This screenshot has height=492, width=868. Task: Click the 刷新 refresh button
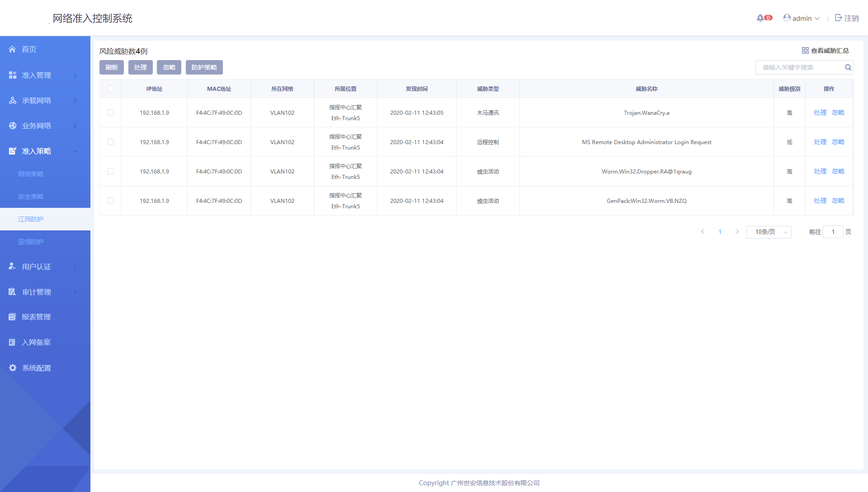(111, 67)
